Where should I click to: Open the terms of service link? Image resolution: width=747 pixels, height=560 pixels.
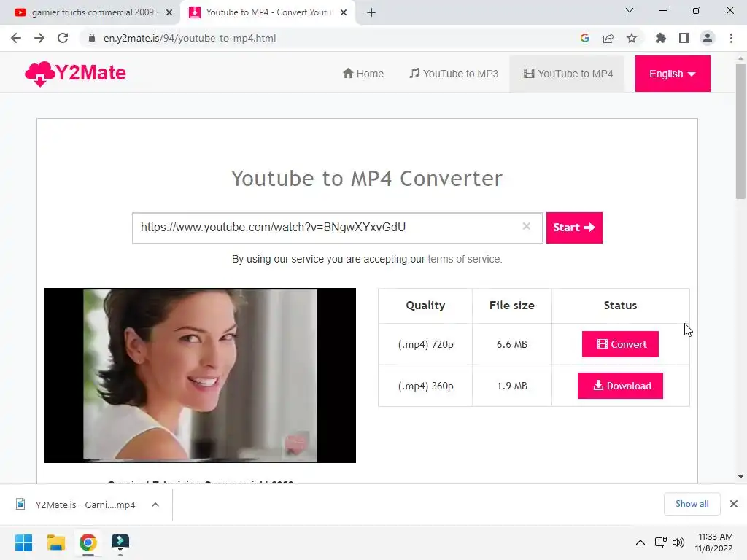(x=464, y=259)
